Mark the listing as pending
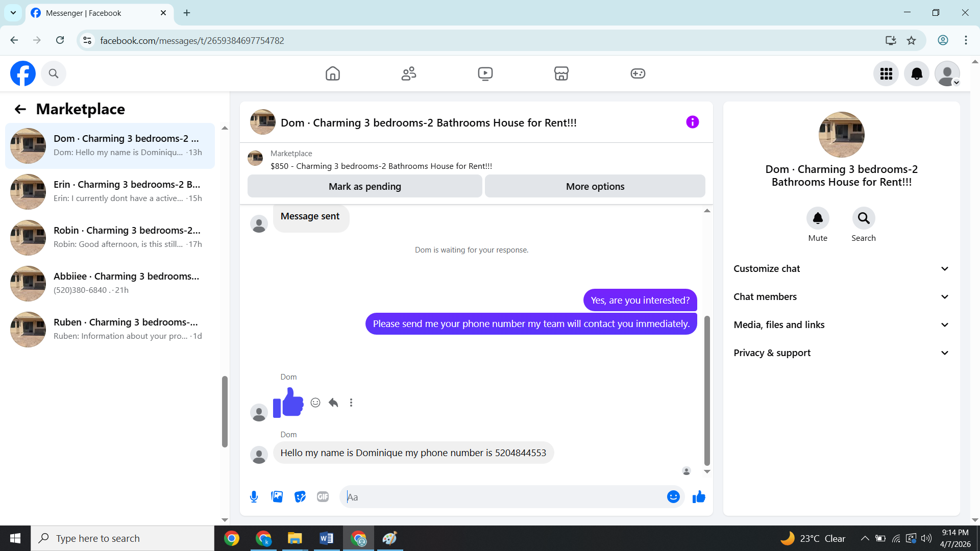This screenshot has height=551, width=980. tap(364, 186)
